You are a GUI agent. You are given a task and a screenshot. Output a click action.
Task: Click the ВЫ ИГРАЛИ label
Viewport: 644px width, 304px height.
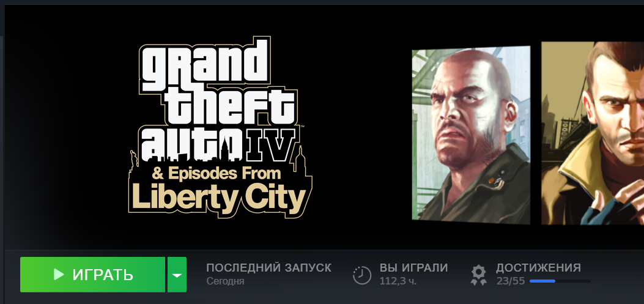[x=413, y=268]
